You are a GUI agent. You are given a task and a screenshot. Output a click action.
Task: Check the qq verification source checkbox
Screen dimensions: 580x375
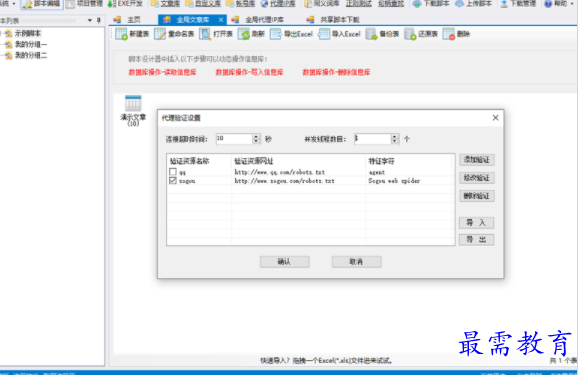click(x=173, y=172)
